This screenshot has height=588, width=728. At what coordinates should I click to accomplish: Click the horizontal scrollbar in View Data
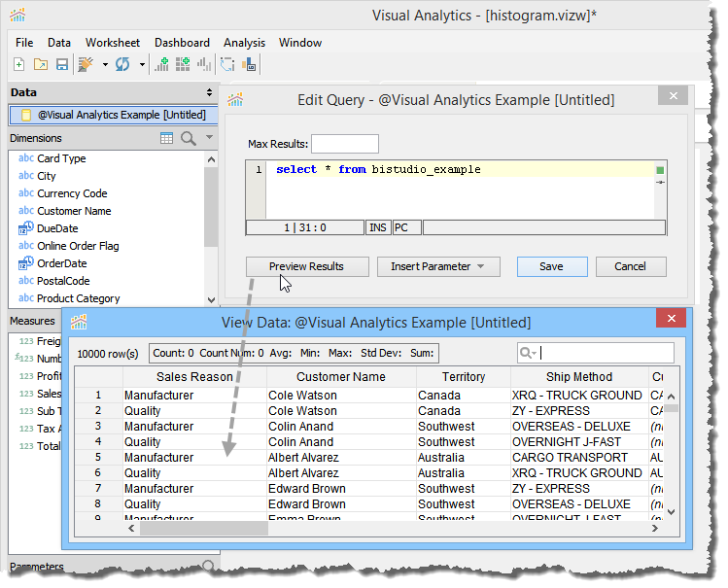point(203,529)
